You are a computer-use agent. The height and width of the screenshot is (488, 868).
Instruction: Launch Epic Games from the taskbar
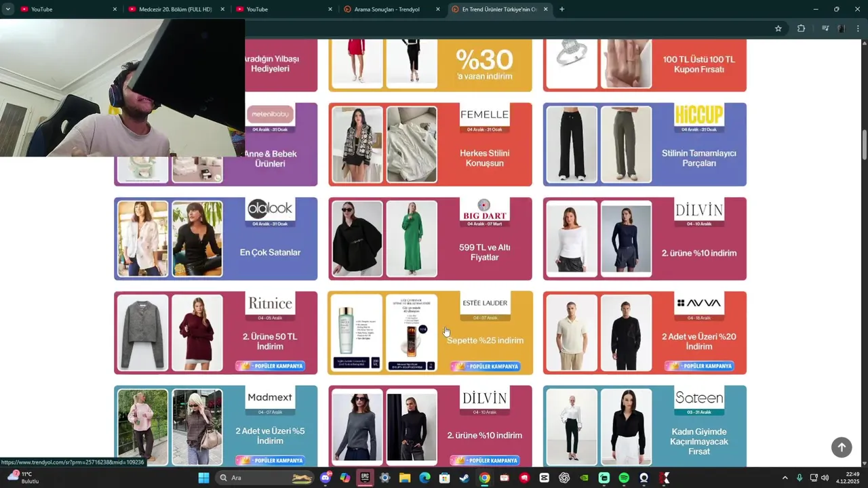click(x=365, y=478)
